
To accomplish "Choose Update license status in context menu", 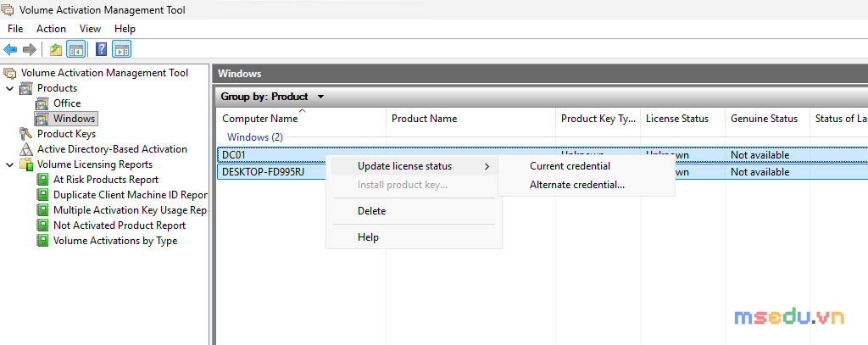I will [414, 166].
